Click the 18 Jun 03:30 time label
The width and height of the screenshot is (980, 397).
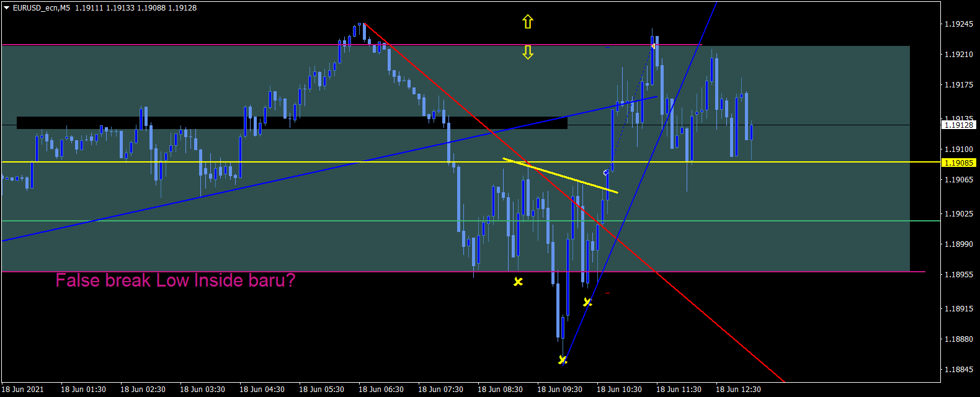[x=202, y=390]
